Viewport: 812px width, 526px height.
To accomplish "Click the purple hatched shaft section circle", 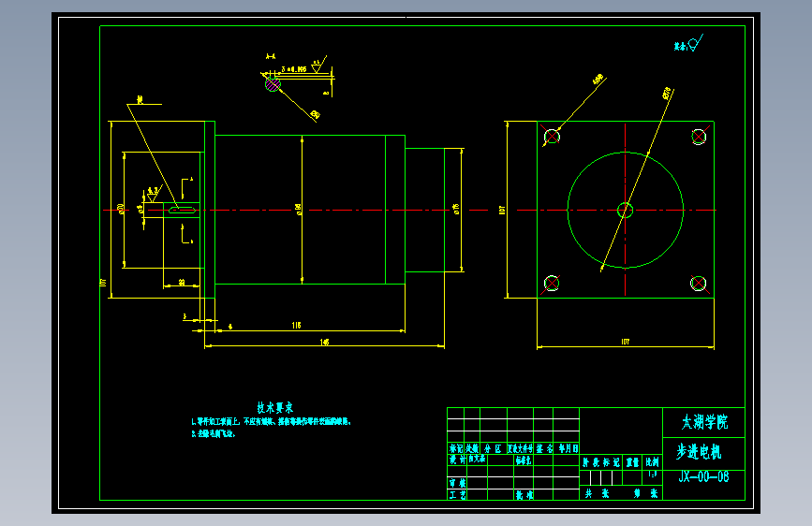I will coord(273,84).
